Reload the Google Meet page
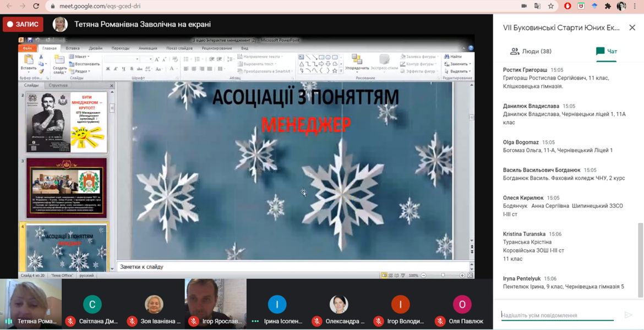Image resolution: width=644 pixels, height=330 pixels. click(36, 6)
